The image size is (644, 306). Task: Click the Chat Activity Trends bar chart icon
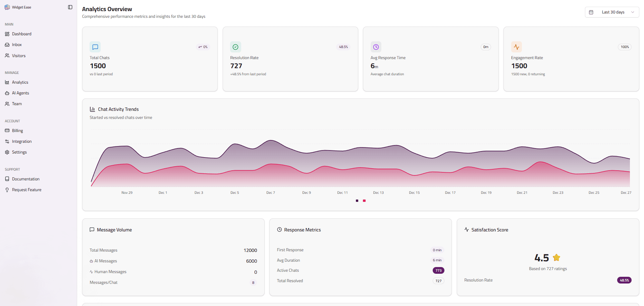[92, 109]
